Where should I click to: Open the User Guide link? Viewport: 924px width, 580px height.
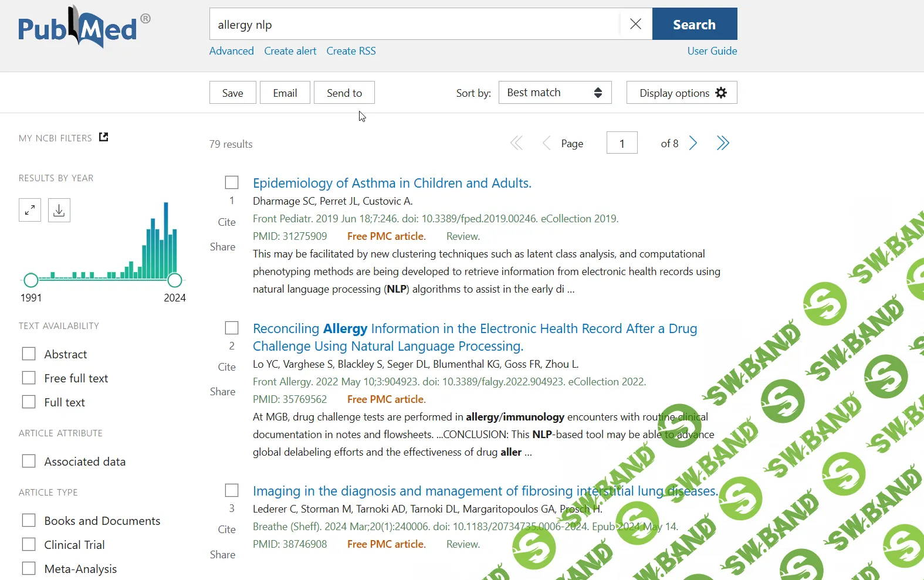(712, 51)
